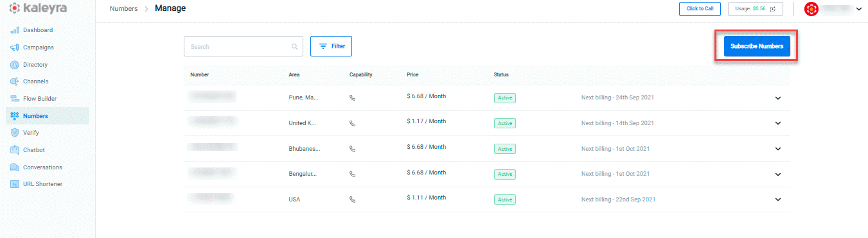The image size is (868, 238).
Task: Open the Chatbot icon in sidebar
Action: click(15, 150)
